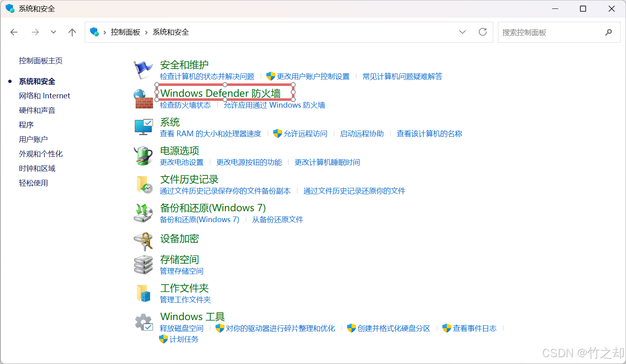Click 管理工作文件夹 link
This screenshot has height=364, width=626.
click(185, 300)
